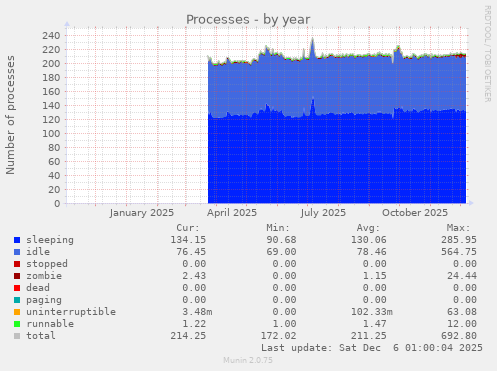Click the paging legend color swatch
Screen dimensions: 497x371
tap(17, 300)
